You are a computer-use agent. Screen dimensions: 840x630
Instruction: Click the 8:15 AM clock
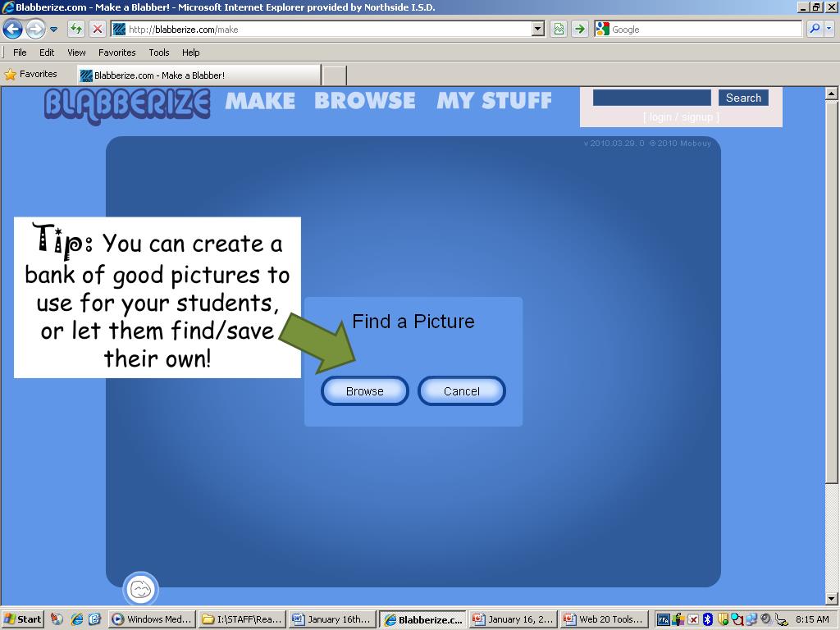tap(812, 619)
